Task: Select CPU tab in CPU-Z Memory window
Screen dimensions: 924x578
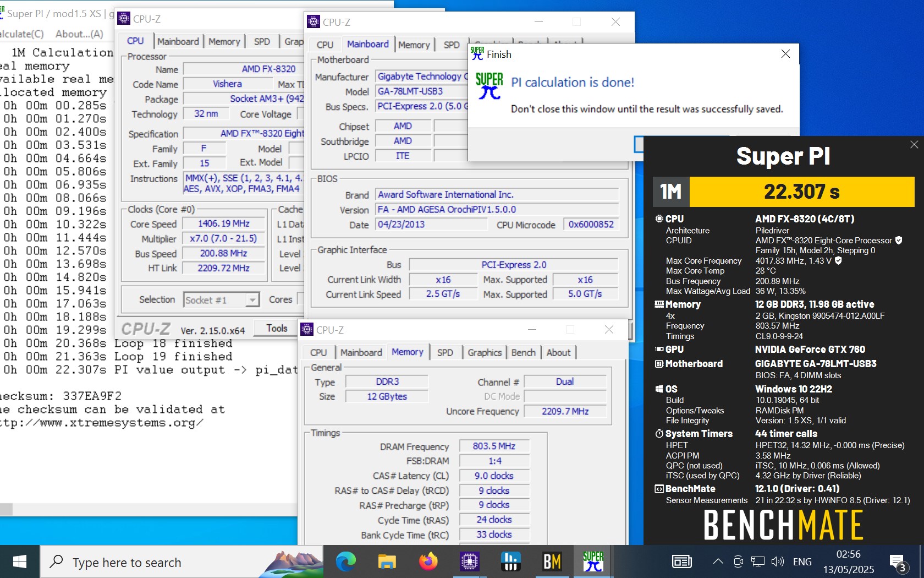Action: pyautogui.click(x=318, y=352)
